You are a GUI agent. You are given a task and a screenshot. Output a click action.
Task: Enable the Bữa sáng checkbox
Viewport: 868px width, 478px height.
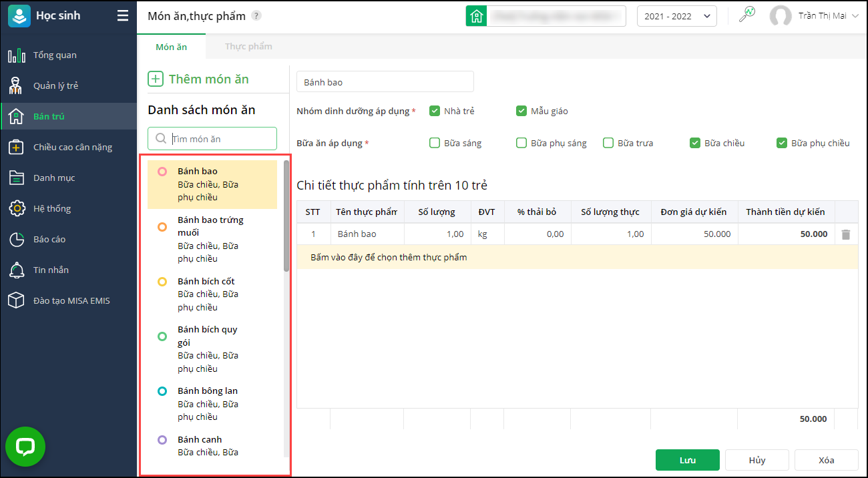pos(435,143)
